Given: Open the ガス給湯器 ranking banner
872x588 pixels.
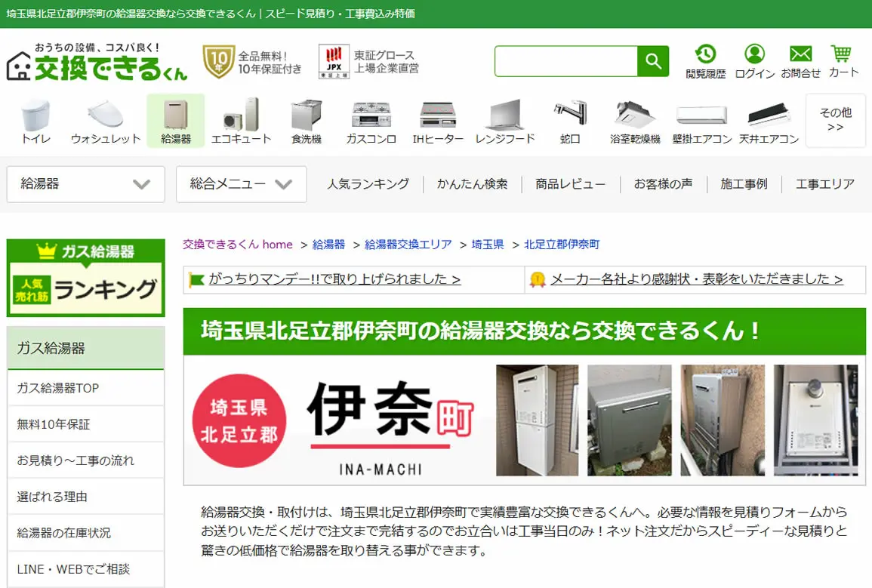Looking at the screenshot, I should coord(85,278).
